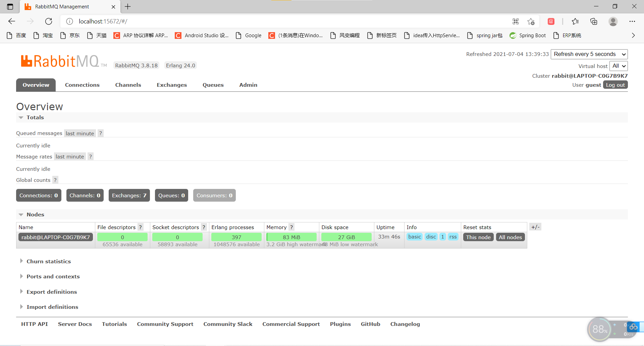Show more bookmarks with chevron
The width and height of the screenshot is (644, 346).
click(x=633, y=35)
